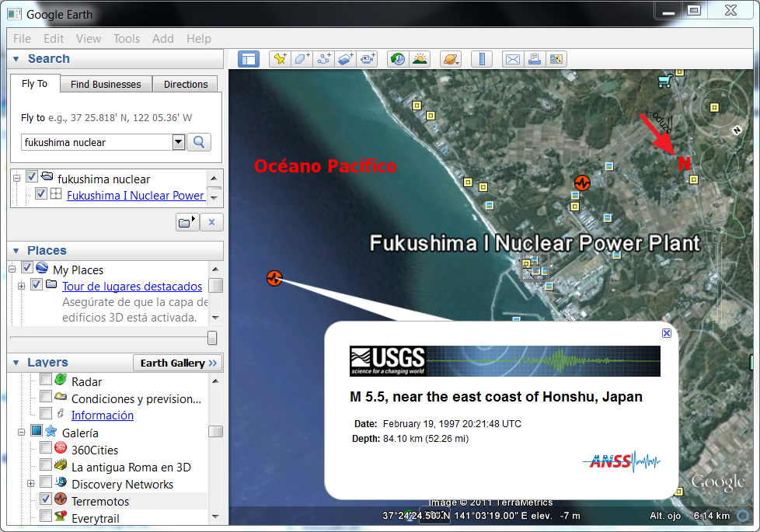Screen dimensions: 760x532
Task: Add a polygon tool icon
Action: coord(302,59)
